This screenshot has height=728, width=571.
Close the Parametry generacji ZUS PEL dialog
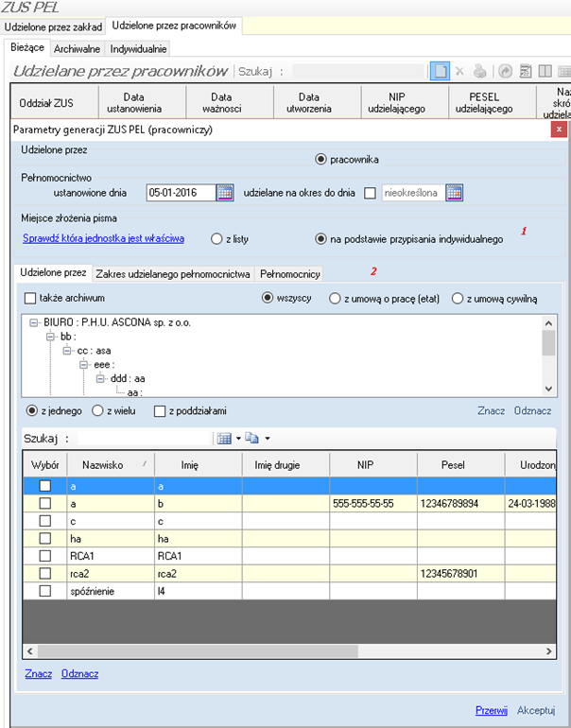point(559,130)
